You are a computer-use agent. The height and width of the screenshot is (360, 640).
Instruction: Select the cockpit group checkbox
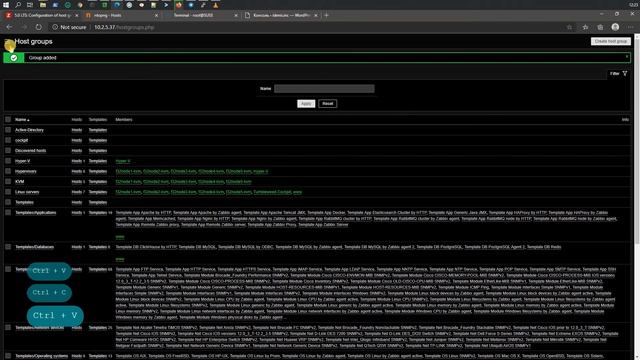click(x=8, y=140)
